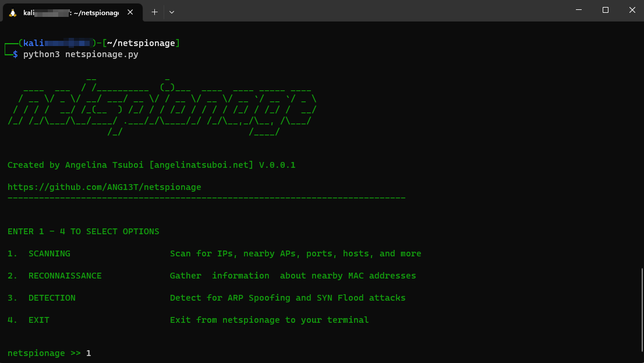
Task: Click the github.com/ANG13T/netspionage URL
Action: pos(104,187)
